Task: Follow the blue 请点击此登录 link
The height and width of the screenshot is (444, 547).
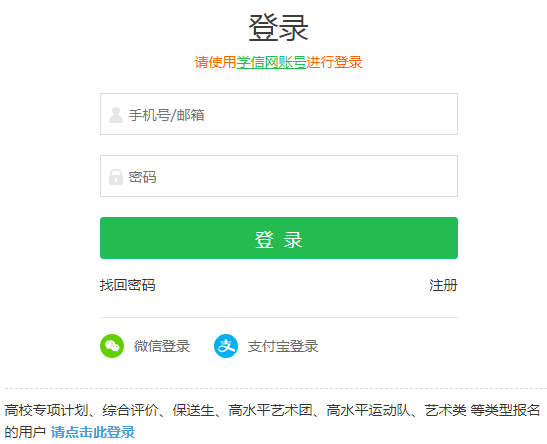Action: tap(93, 432)
